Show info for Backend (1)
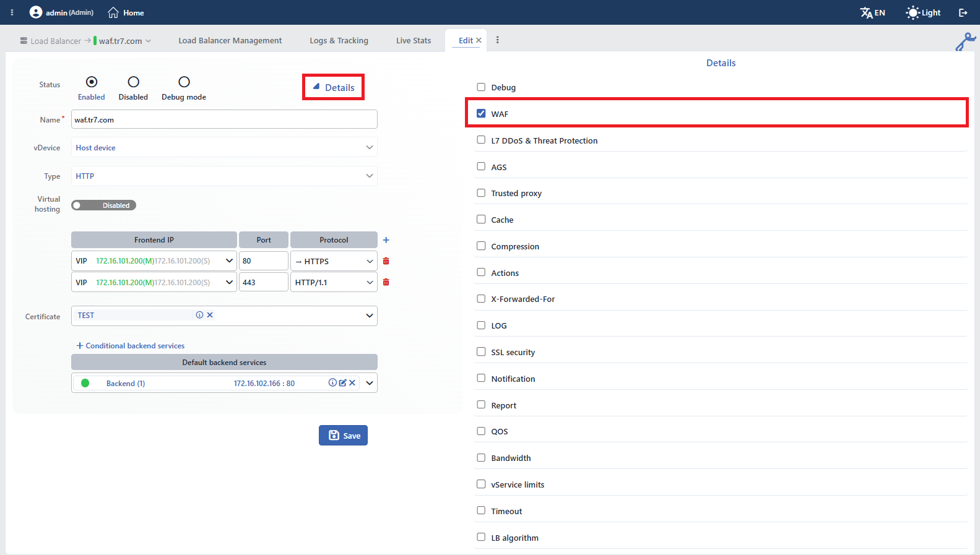 (x=332, y=383)
